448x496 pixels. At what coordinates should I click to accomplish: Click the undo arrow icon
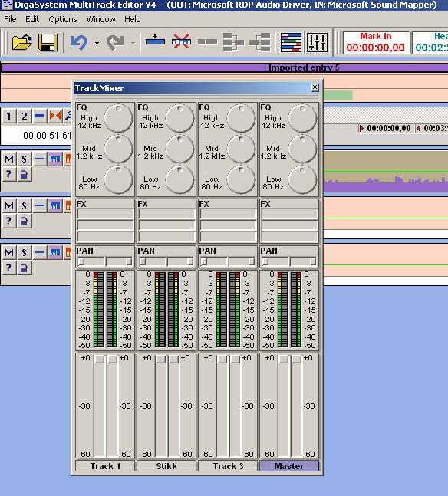pyautogui.click(x=78, y=42)
